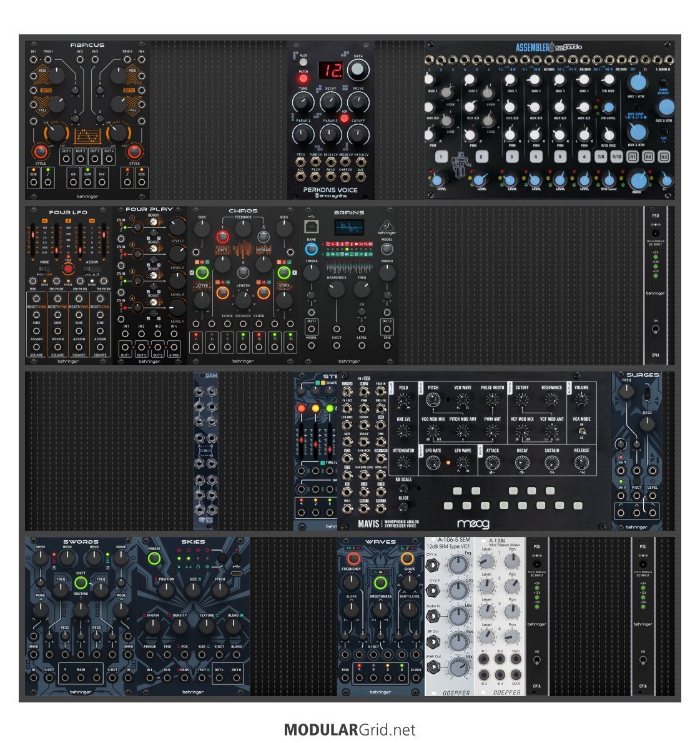Image resolution: width=700 pixels, height=743 pixels.
Task: Click the USB port icon on Brains
Action: 312,227
